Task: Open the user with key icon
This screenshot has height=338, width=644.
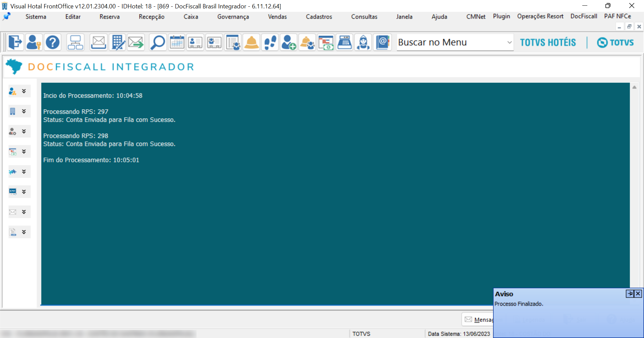Action: (34, 42)
